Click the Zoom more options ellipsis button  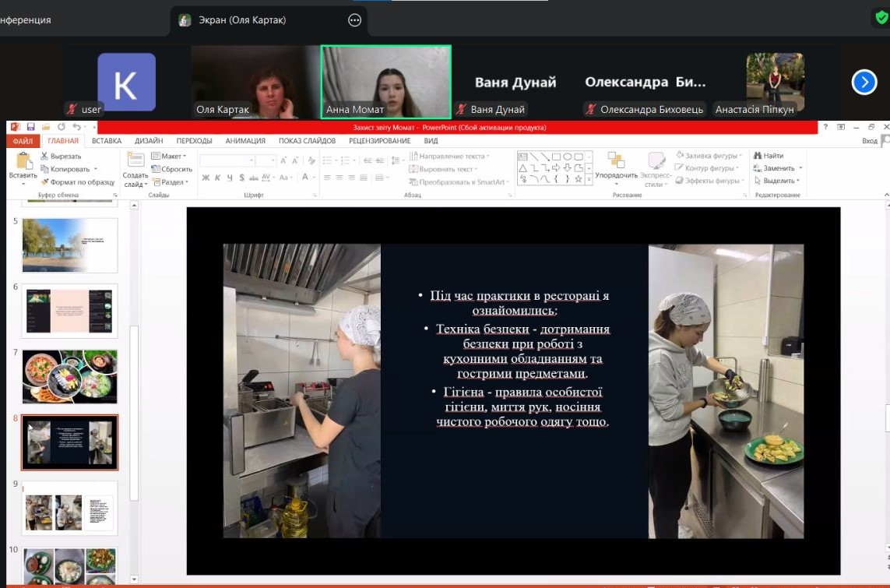354,20
